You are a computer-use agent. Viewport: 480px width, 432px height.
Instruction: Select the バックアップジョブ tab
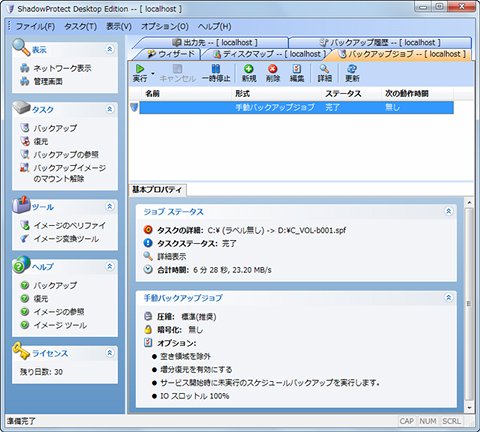(402, 54)
